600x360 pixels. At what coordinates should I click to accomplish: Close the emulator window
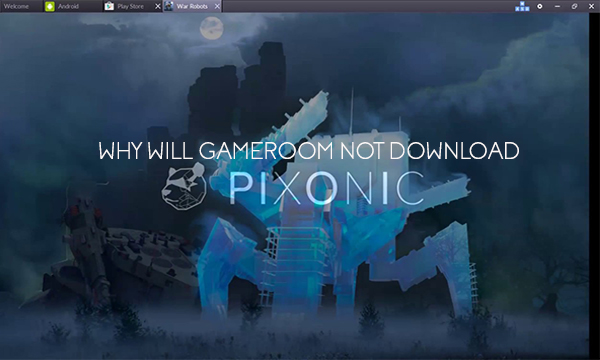tap(591, 6)
